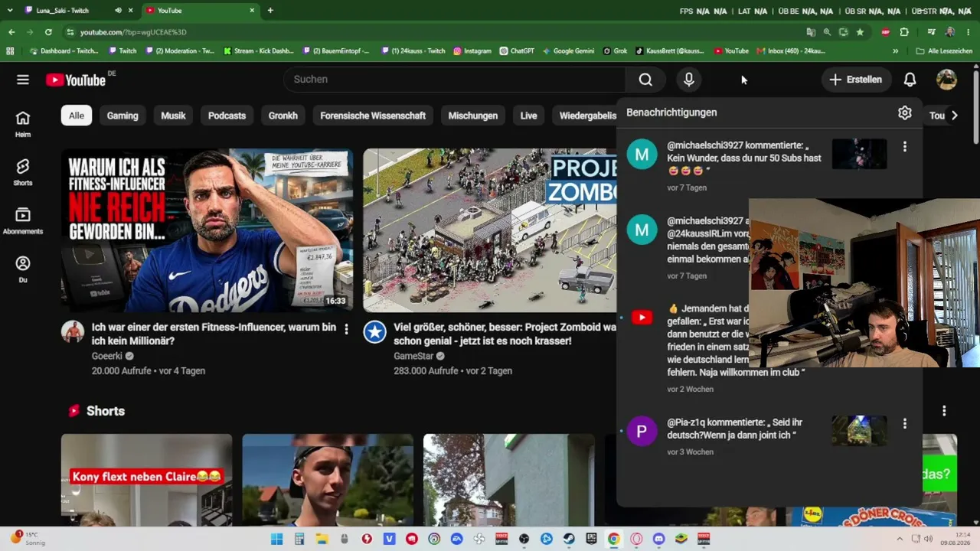Select the Gronkh filter chip
Viewport: 980px width, 551px height.
(x=283, y=116)
